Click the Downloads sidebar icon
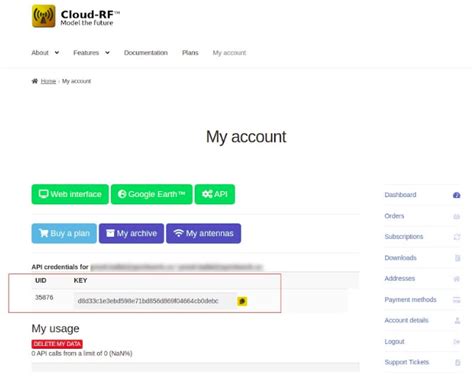Image resolution: width=474 pixels, height=376 pixels. [x=457, y=258]
